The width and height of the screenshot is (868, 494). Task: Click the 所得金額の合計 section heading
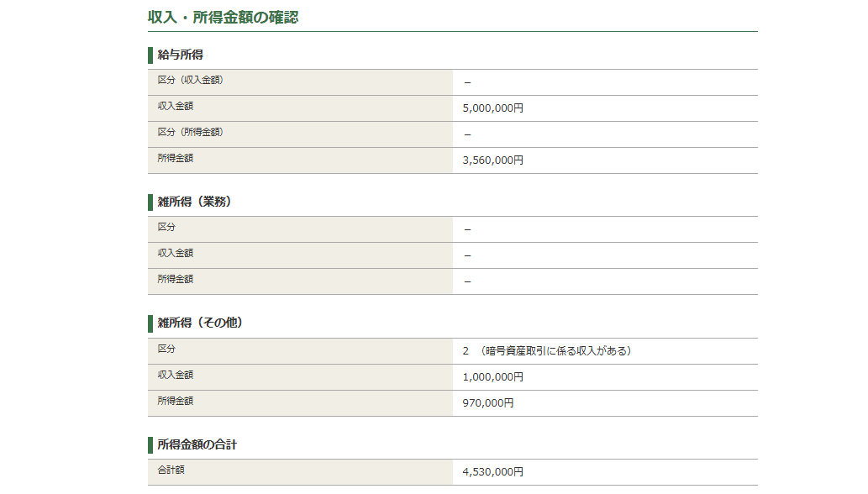tap(197, 444)
